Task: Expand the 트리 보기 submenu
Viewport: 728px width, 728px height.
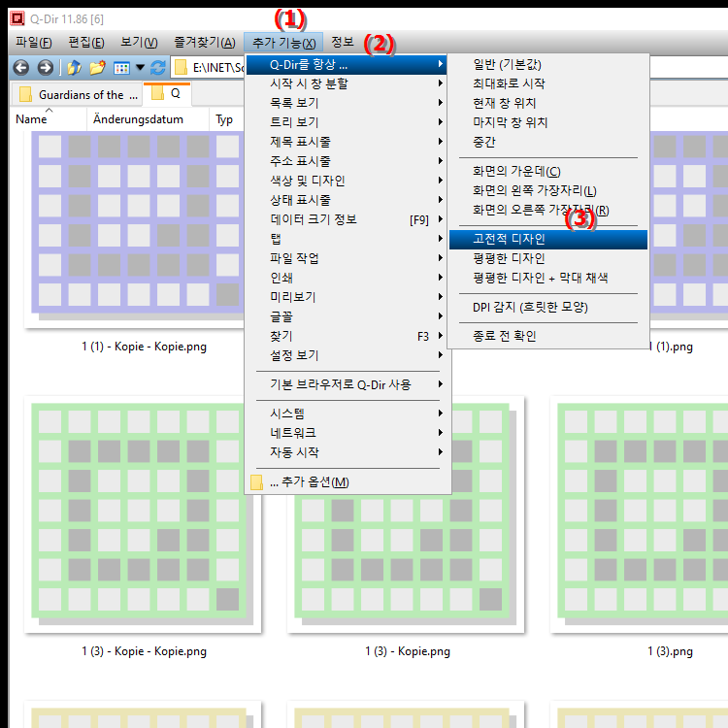Action: click(x=347, y=122)
